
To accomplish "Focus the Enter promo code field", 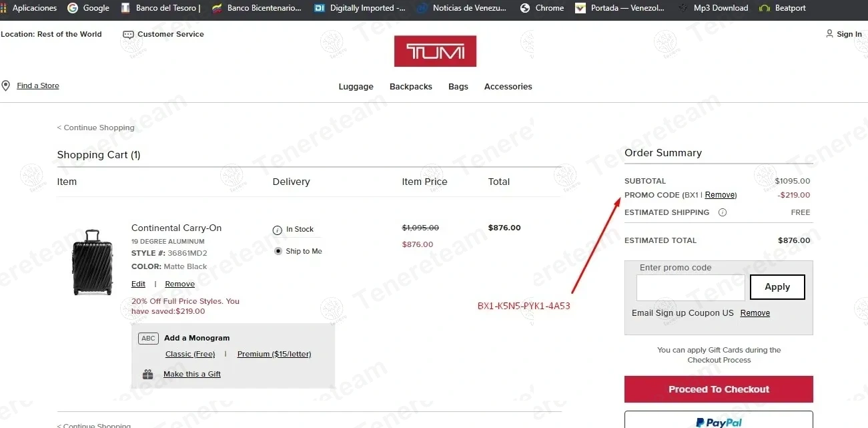I will [x=690, y=288].
